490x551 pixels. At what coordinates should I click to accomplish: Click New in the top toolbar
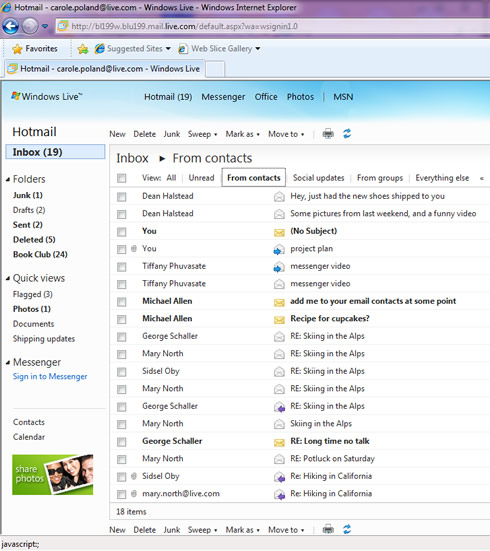pyautogui.click(x=117, y=134)
